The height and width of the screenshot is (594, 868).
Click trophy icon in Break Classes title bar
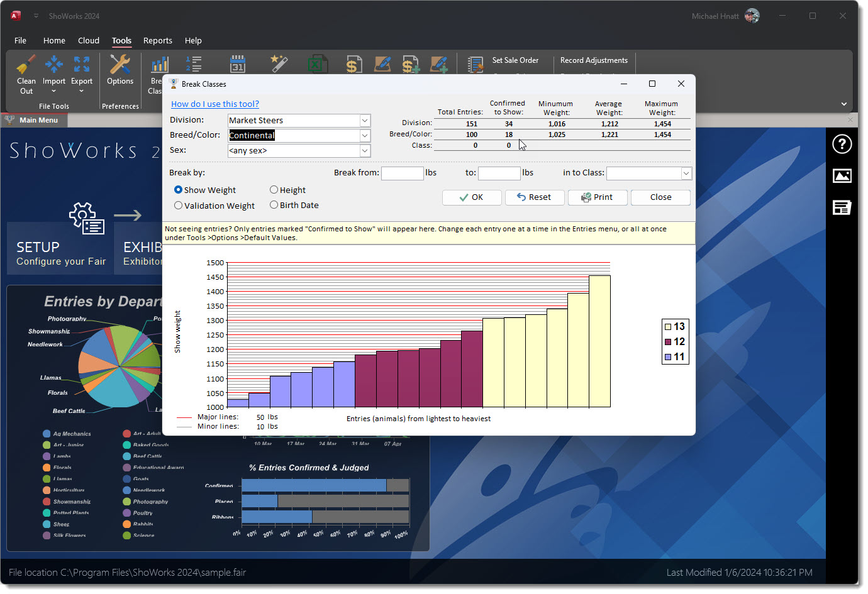(174, 84)
